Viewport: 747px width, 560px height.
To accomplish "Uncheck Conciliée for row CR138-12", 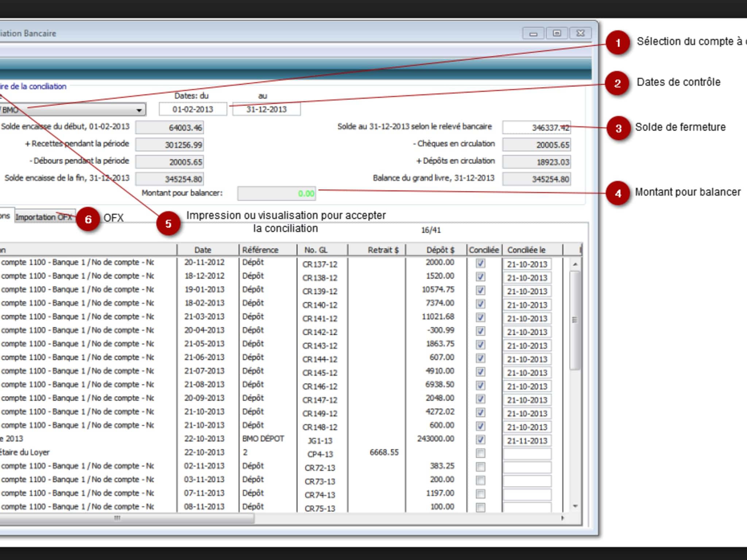I will (x=481, y=277).
